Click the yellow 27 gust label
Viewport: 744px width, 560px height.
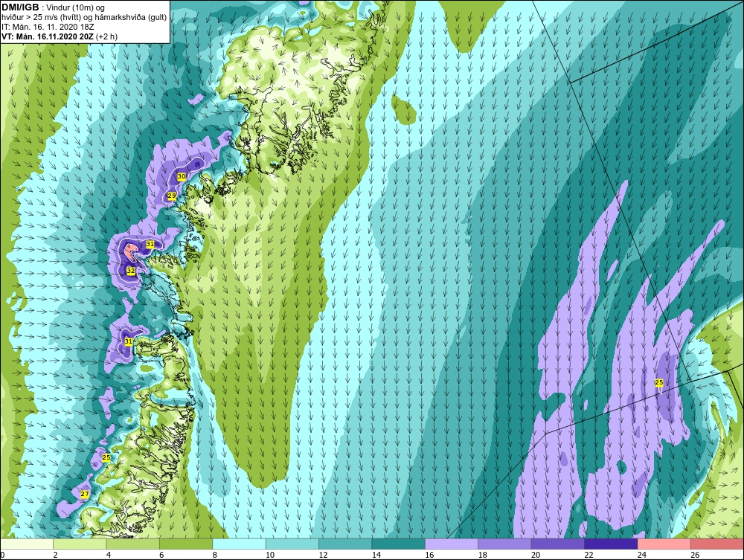pos(85,494)
